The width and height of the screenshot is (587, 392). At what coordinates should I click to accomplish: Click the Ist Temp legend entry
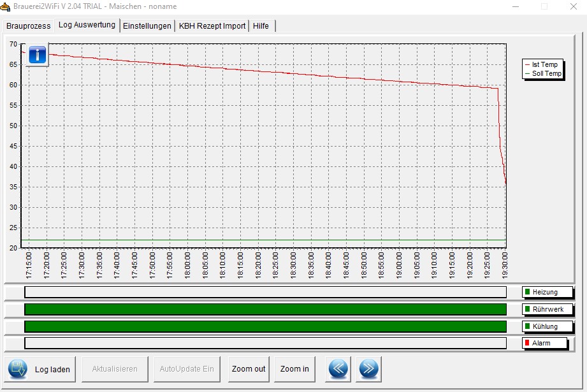tap(544, 64)
